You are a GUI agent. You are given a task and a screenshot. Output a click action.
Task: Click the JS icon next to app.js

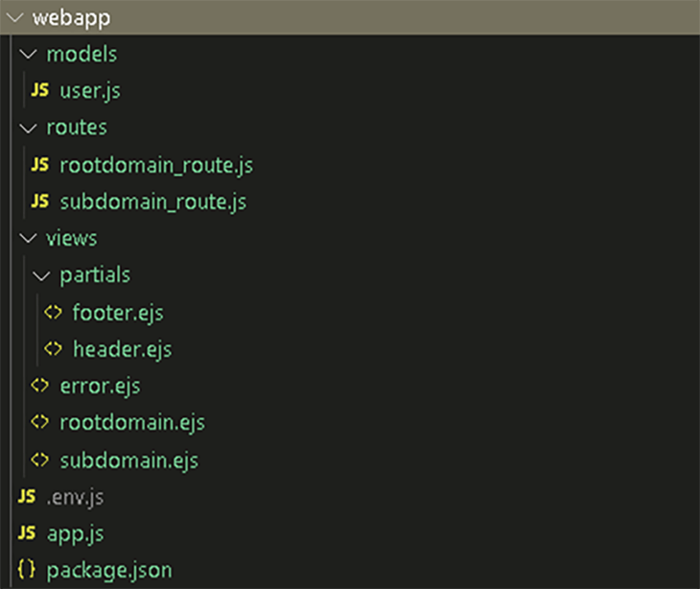point(27,533)
